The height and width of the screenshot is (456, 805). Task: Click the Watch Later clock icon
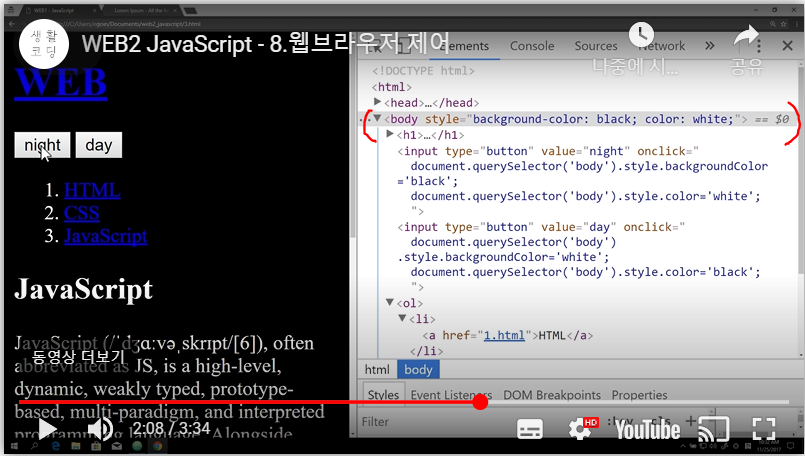pyautogui.click(x=642, y=35)
